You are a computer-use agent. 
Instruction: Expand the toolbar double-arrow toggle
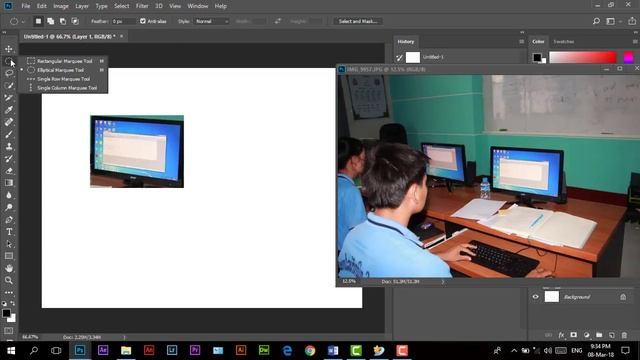[x=4, y=32]
